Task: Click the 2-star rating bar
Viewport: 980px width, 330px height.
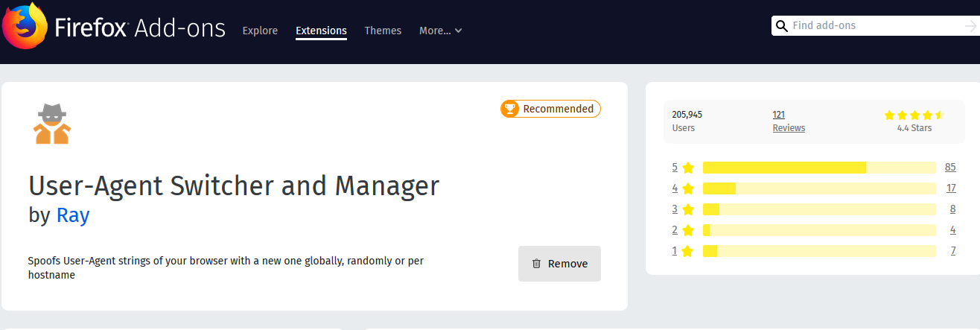Action: (x=819, y=230)
